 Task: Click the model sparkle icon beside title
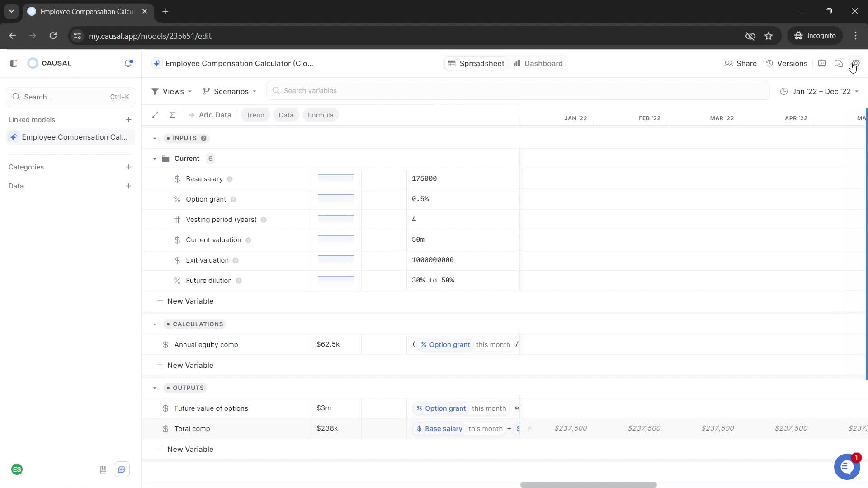(156, 63)
